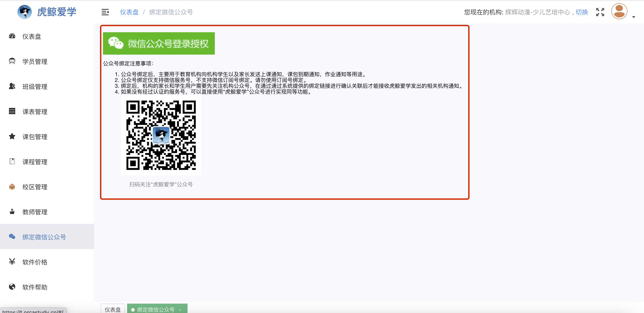Click the WeChat icon beside 绑定微信公众号 sidebar

(x=12, y=236)
